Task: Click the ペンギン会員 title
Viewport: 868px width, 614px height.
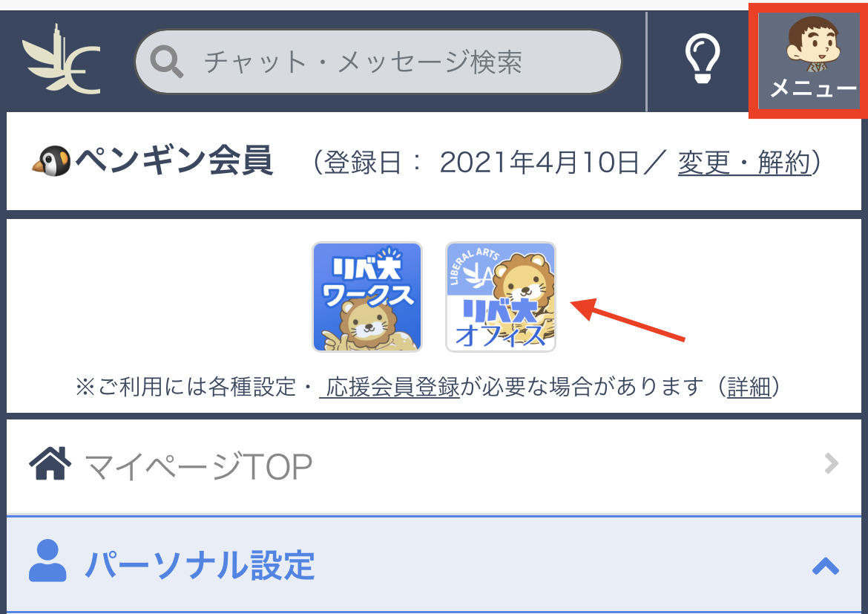Action: [x=174, y=160]
